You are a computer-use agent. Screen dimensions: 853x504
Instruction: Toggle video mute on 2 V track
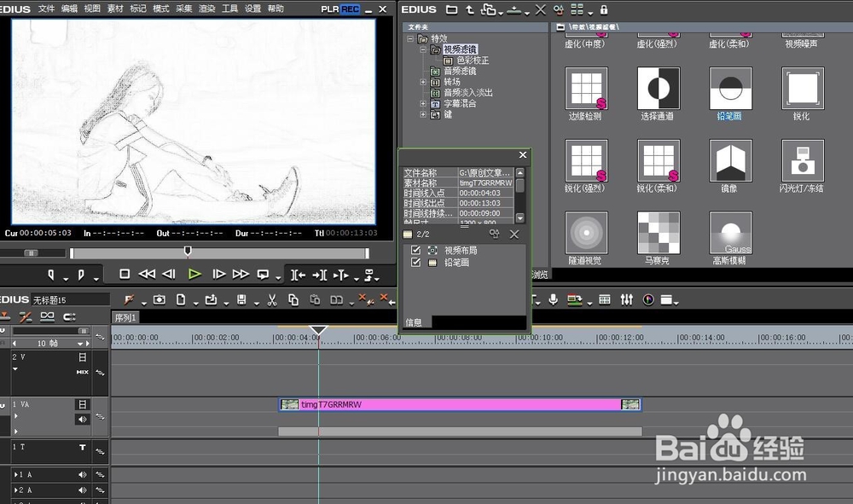coord(83,357)
